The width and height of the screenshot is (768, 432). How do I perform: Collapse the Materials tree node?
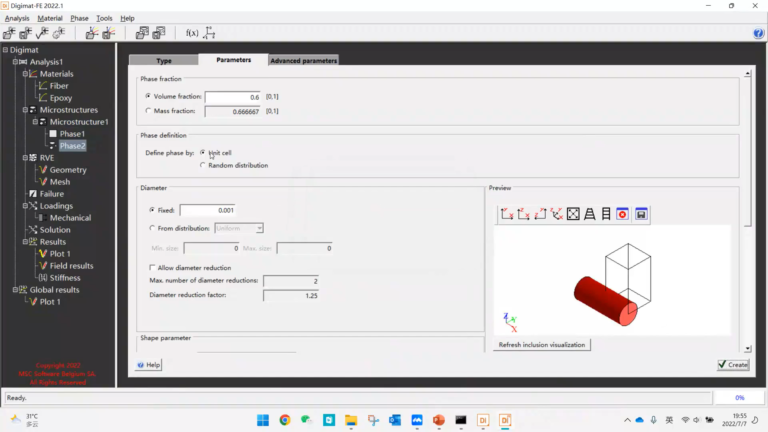tap(25, 74)
